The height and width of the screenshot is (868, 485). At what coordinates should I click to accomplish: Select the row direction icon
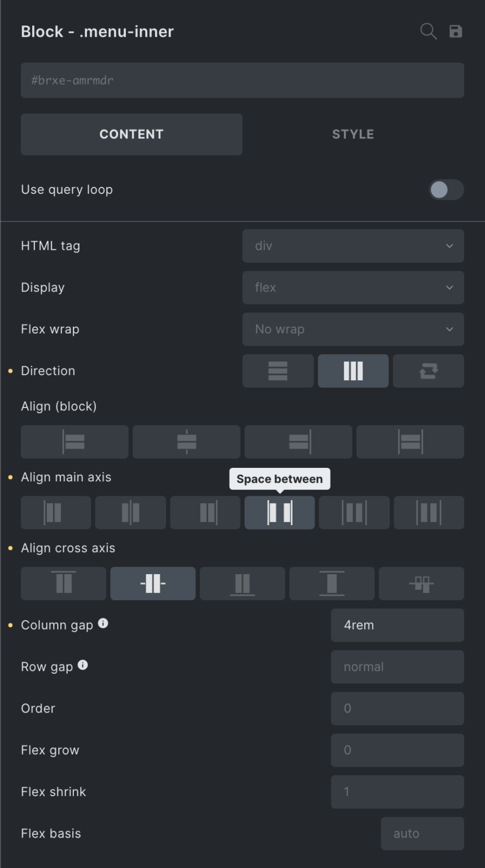pos(278,371)
